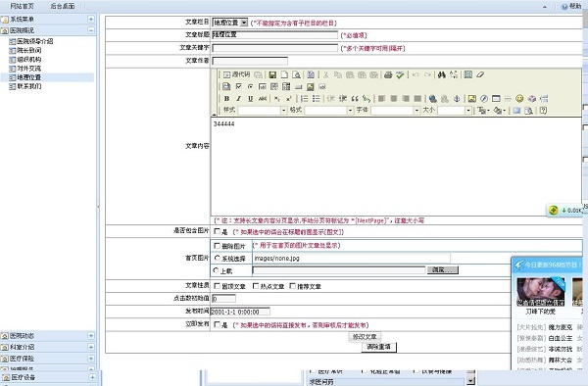Click the Bold formatting icon in editor

click(x=226, y=99)
